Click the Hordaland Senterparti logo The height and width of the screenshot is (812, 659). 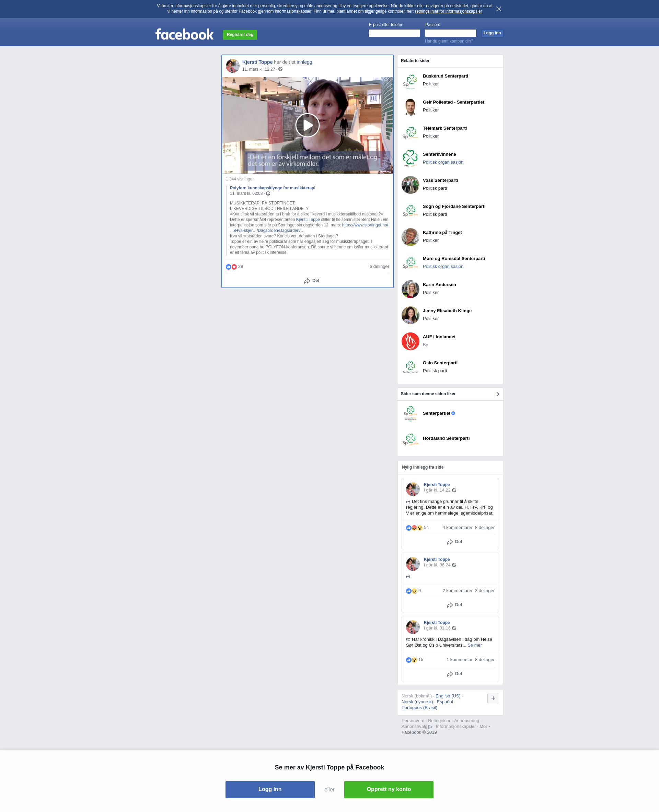(411, 439)
